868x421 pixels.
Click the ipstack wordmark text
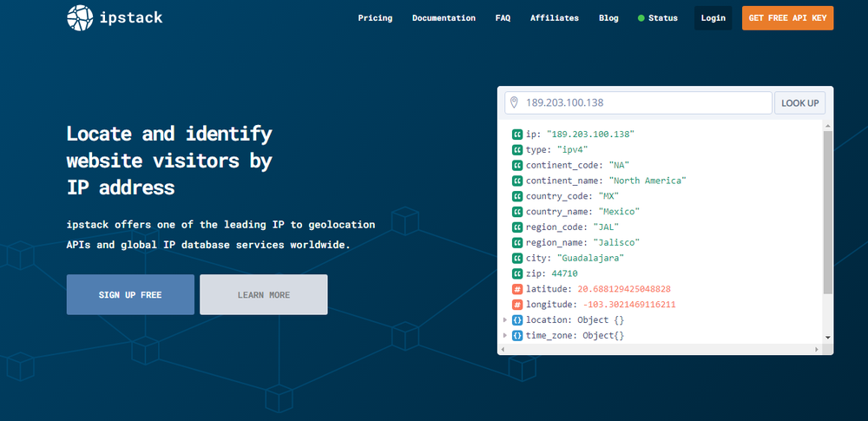tap(131, 17)
